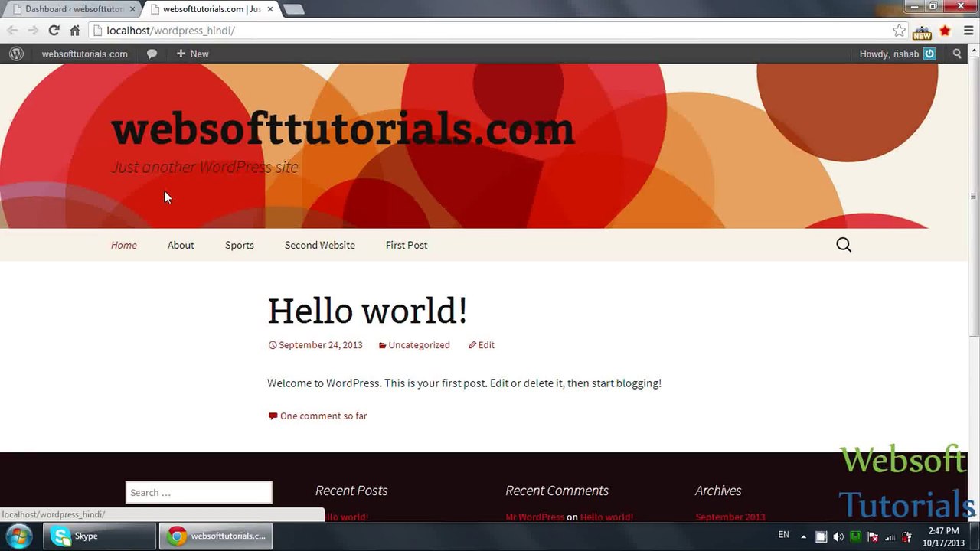Open the Hello world! post title
Viewport: 980px width, 551px height.
367,311
